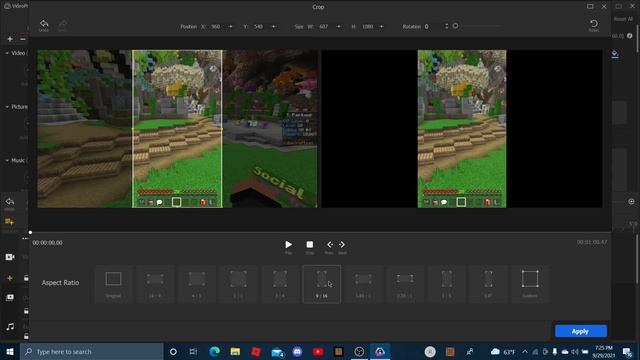Screen dimensions: 640x360
Task: Open Cortana from the taskbar
Action: [173, 351]
